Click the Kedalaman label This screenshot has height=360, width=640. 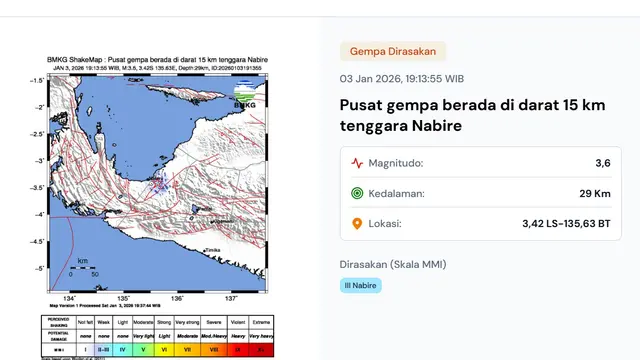click(x=397, y=193)
